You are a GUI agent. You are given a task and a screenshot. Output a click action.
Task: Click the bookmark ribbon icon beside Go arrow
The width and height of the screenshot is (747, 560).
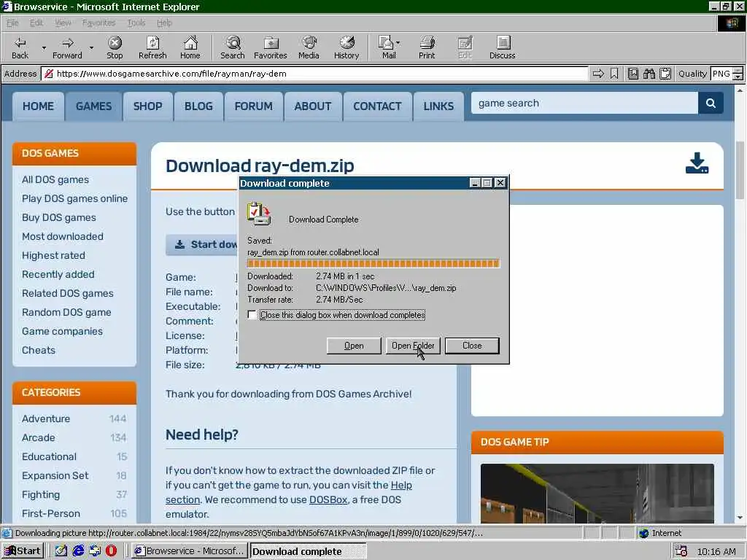(x=614, y=74)
